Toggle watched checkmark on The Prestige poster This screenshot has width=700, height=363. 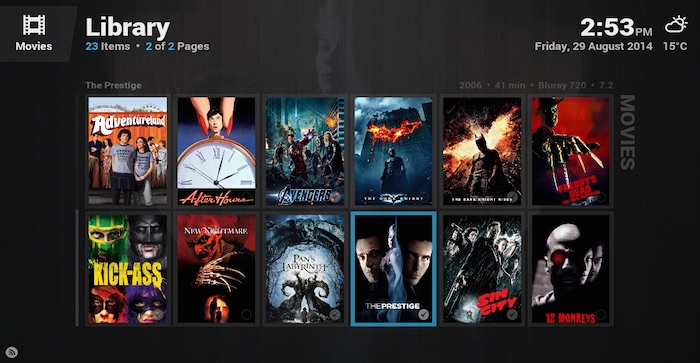pyautogui.click(x=423, y=314)
